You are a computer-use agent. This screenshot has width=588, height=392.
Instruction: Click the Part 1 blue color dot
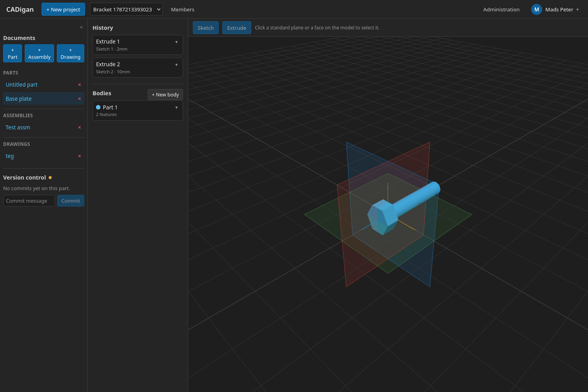pyautogui.click(x=98, y=107)
